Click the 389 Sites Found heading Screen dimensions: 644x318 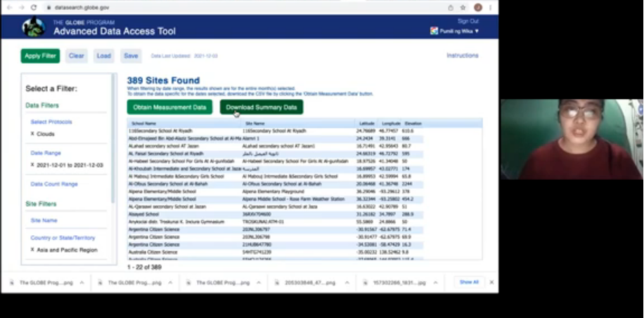(164, 81)
